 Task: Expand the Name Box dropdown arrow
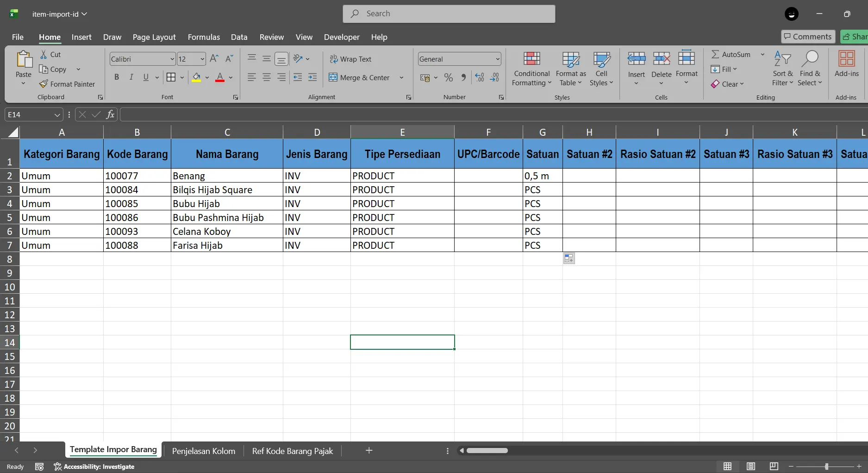coord(57,114)
